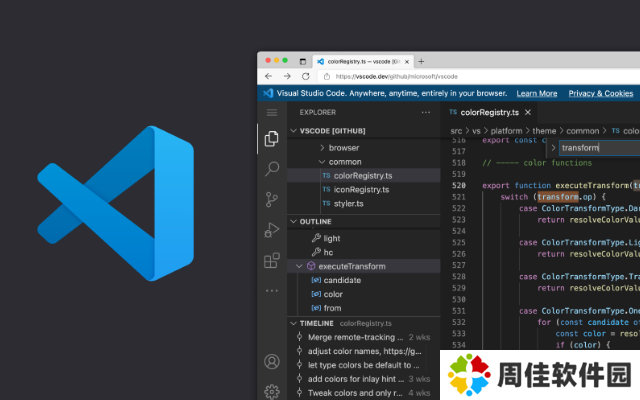
Task: Open the Accounts icon menu
Action: click(271, 361)
